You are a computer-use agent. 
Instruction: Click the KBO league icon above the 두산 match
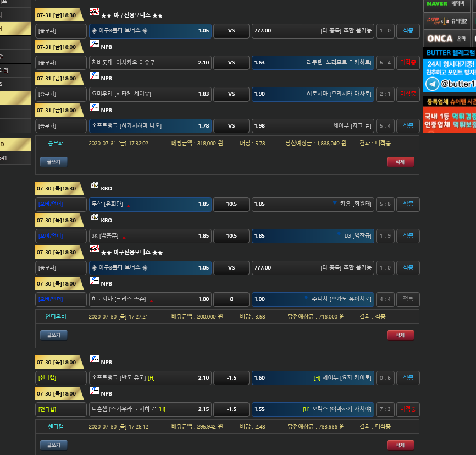tap(94, 185)
